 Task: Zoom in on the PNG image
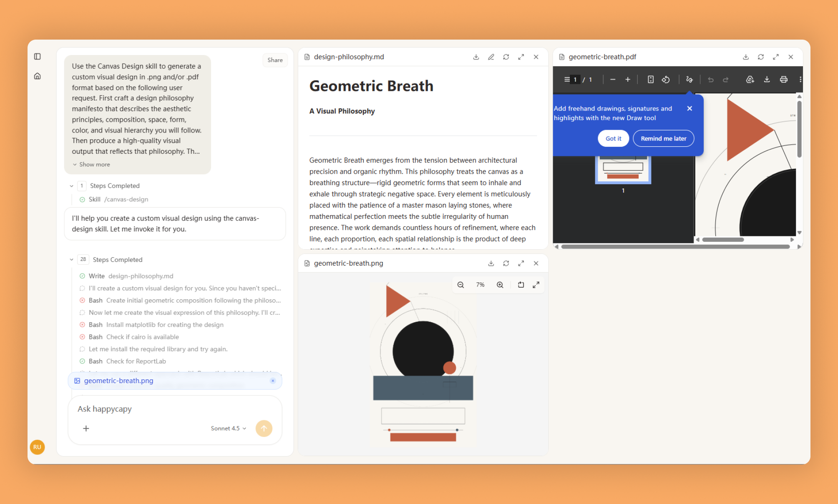tap(500, 285)
